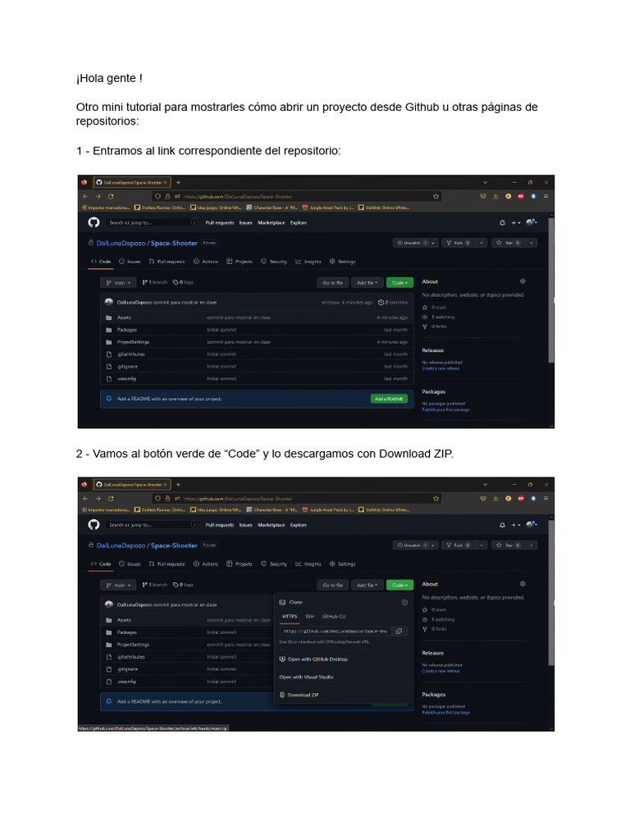
Task: Toggle the Star button in first screenshot
Action: click(509, 243)
